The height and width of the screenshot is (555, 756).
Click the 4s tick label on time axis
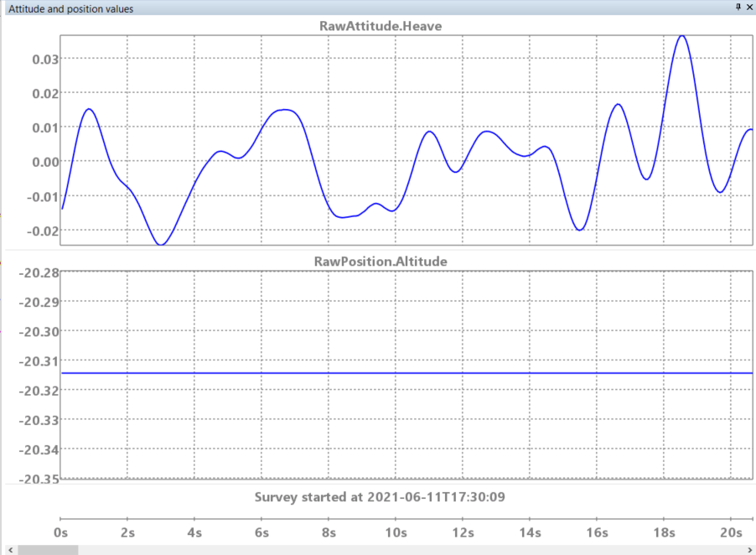194,533
